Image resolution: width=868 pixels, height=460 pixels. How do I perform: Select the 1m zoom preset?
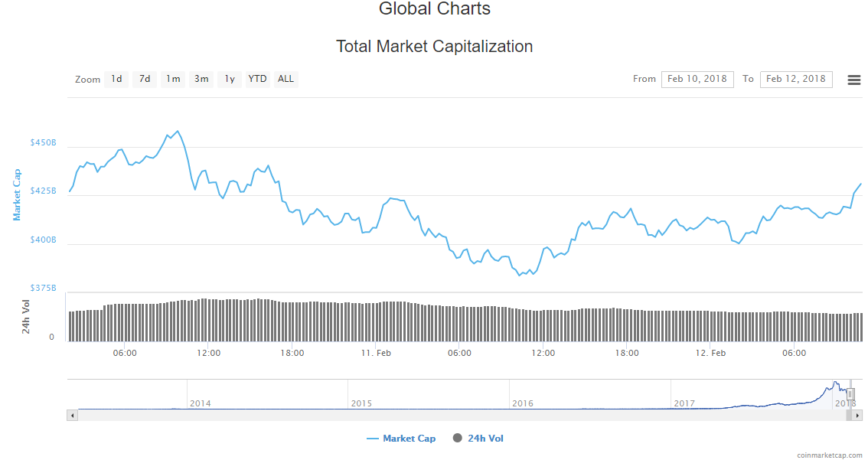(172, 79)
